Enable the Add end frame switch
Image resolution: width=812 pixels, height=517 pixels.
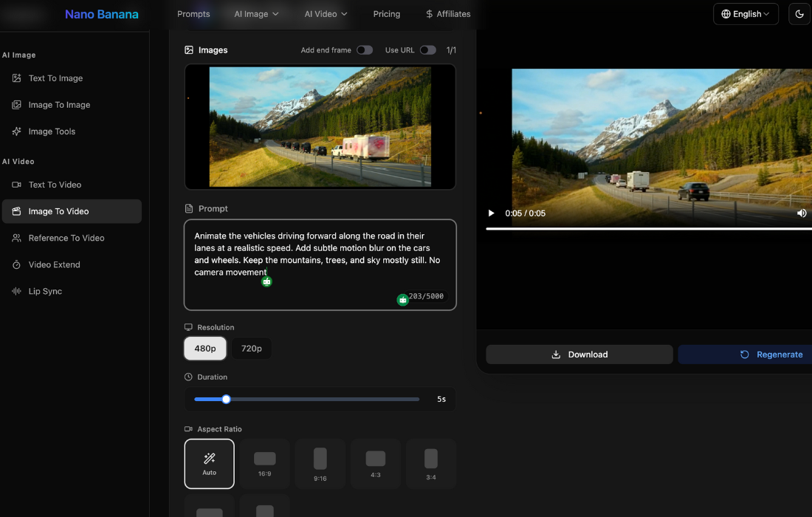[365, 50]
